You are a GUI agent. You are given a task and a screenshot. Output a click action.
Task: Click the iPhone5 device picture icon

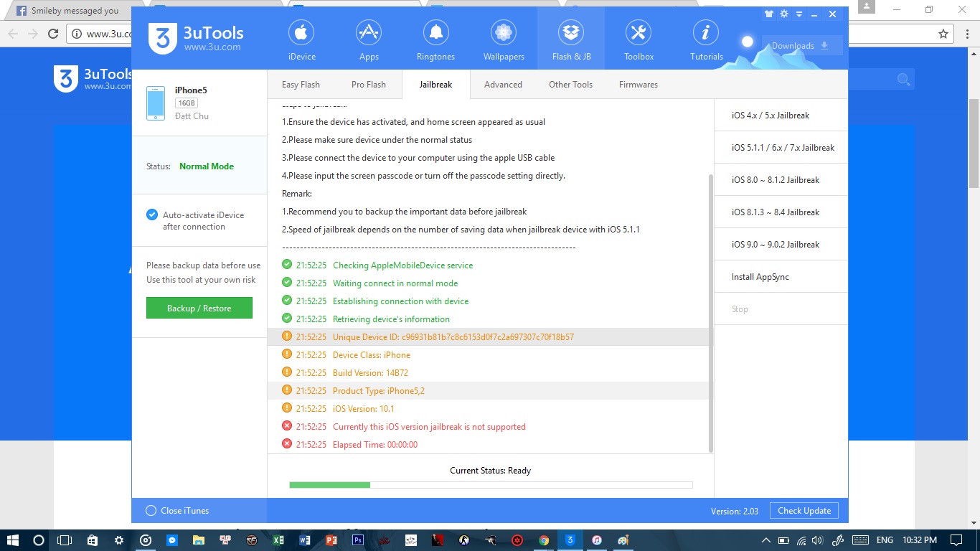(156, 103)
